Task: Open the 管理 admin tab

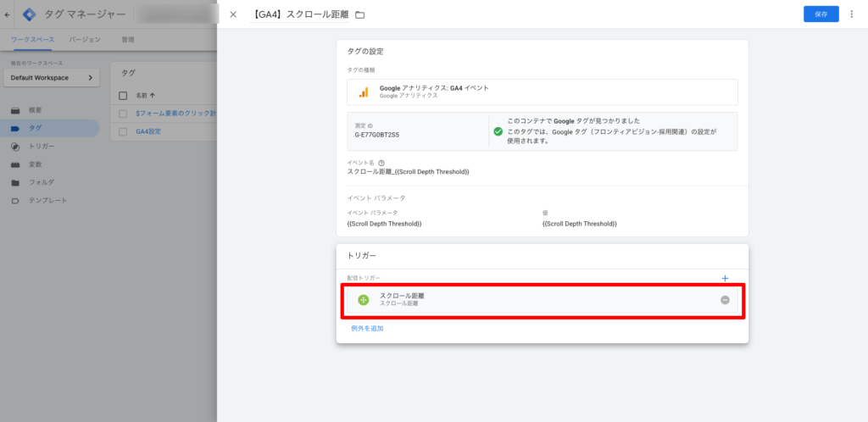Action: click(x=127, y=40)
